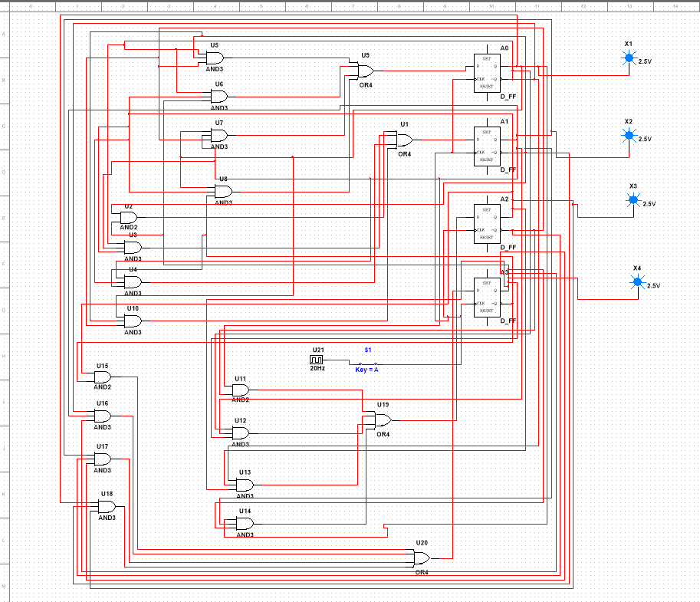
Task: Select the U19 OR4 gate
Action: pos(383,420)
